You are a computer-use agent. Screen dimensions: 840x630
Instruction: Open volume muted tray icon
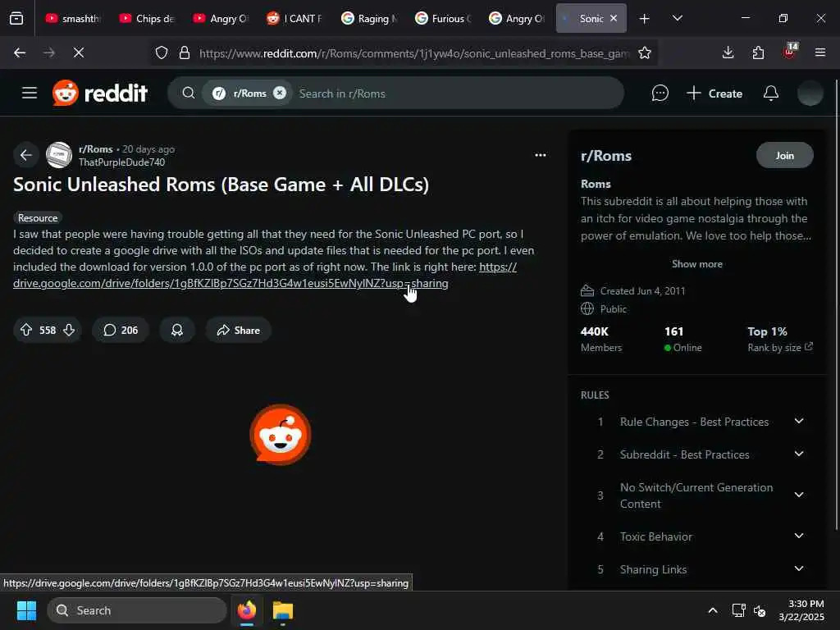760,610
